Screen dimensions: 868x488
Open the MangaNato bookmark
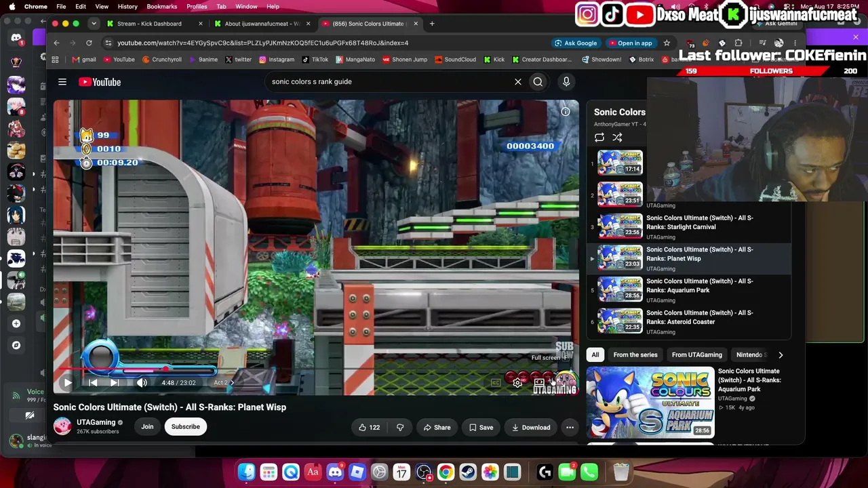(x=355, y=60)
